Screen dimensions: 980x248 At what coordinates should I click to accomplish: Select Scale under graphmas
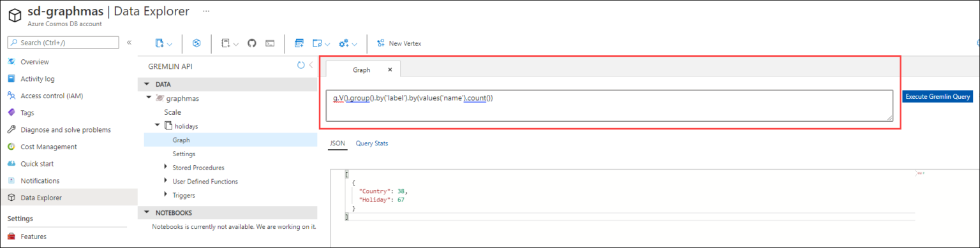coord(172,112)
